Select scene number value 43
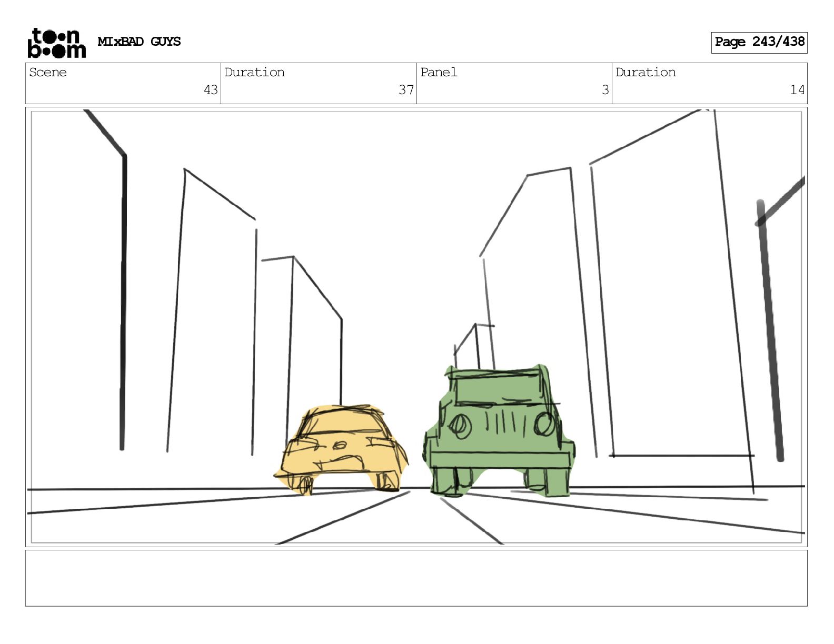 coord(211,90)
